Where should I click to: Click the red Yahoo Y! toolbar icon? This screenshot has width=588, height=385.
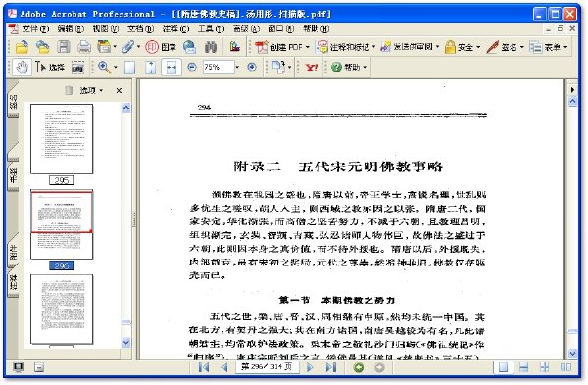(312, 68)
